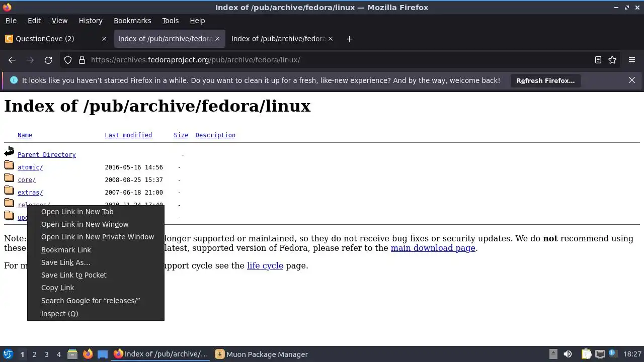
Task: Launch Firefox from the taskbar quick launcher
Action: (88, 354)
